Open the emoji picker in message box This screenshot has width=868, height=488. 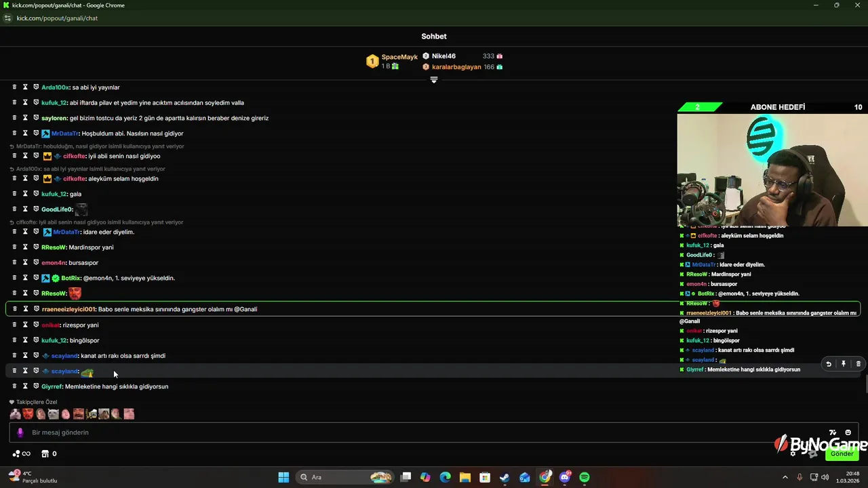coord(848,432)
